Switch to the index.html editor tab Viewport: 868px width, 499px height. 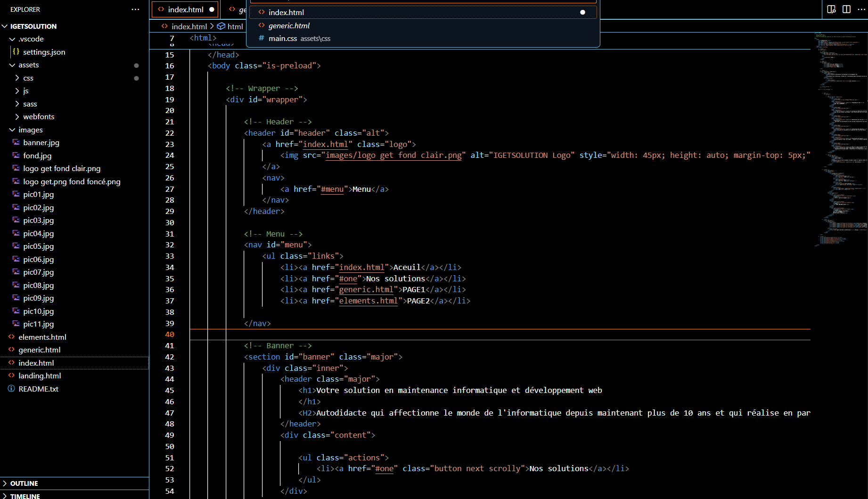click(185, 9)
